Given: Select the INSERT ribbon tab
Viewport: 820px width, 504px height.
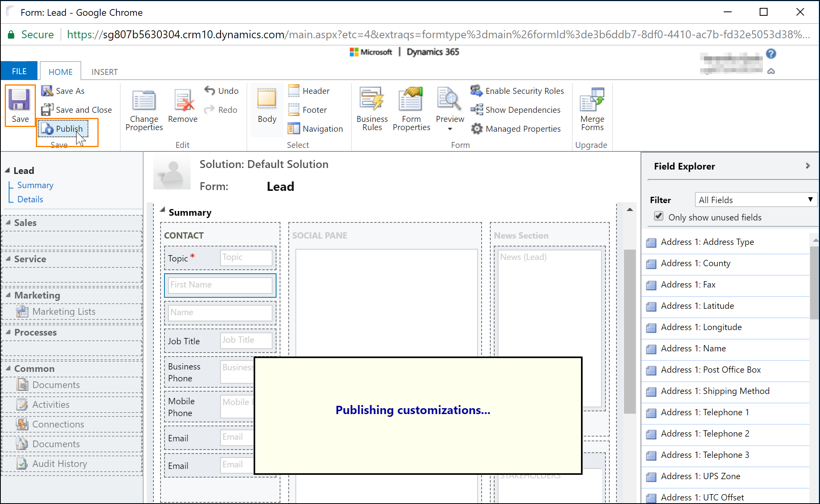Looking at the screenshot, I should point(104,71).
